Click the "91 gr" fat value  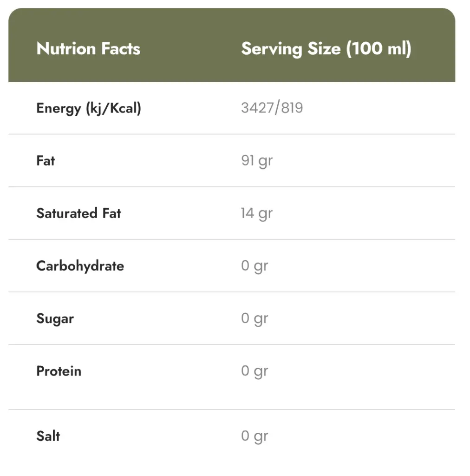coord(257,161)
